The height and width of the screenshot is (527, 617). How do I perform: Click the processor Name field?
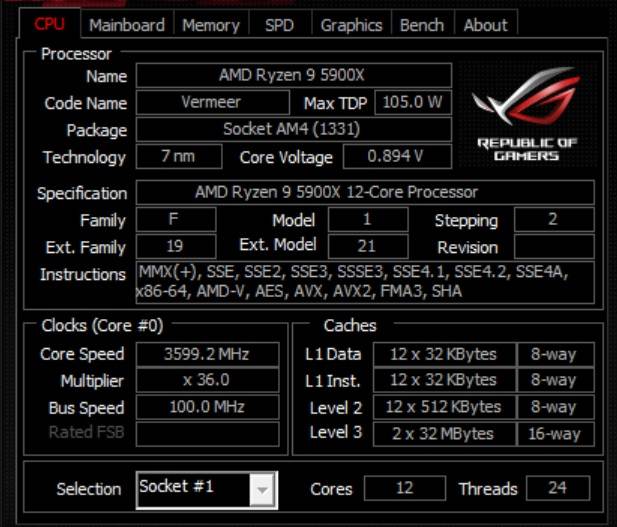click(293, 76)
